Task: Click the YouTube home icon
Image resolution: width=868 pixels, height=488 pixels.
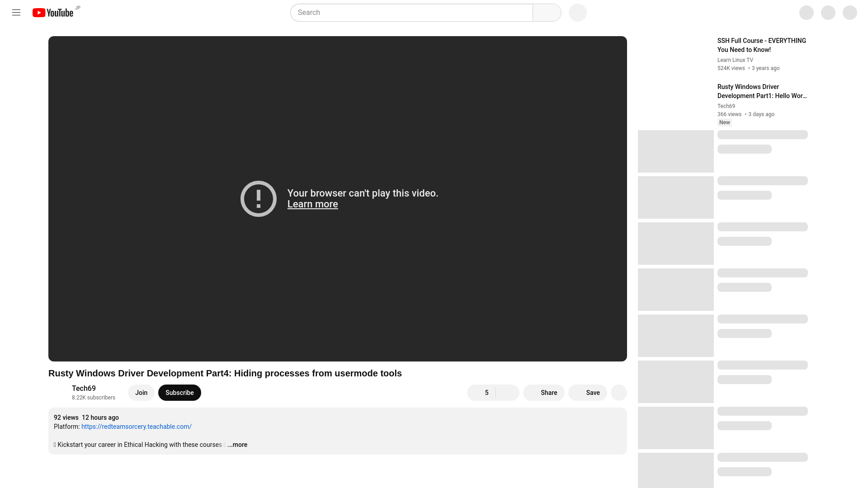Action: pyautogui.click(x=53, y=12)
